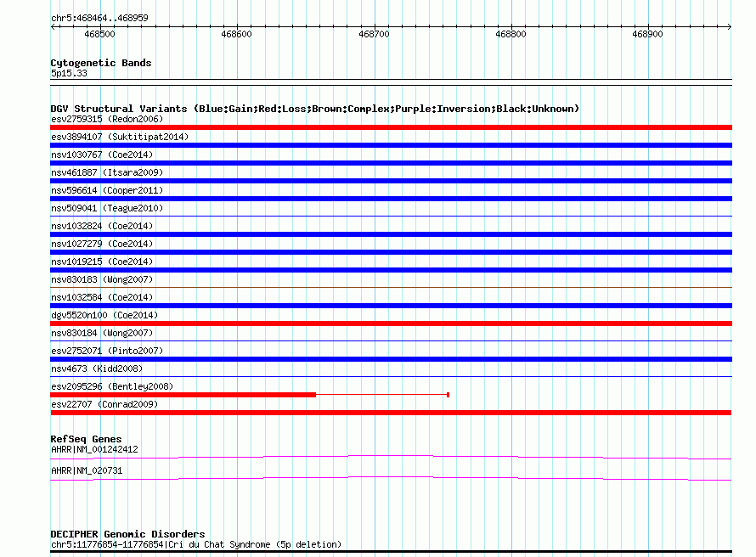Screen dimensions: 756x557
Task: Select the DECIPHER Genomic Disorders track title
Action: click(x=127, y=534)
